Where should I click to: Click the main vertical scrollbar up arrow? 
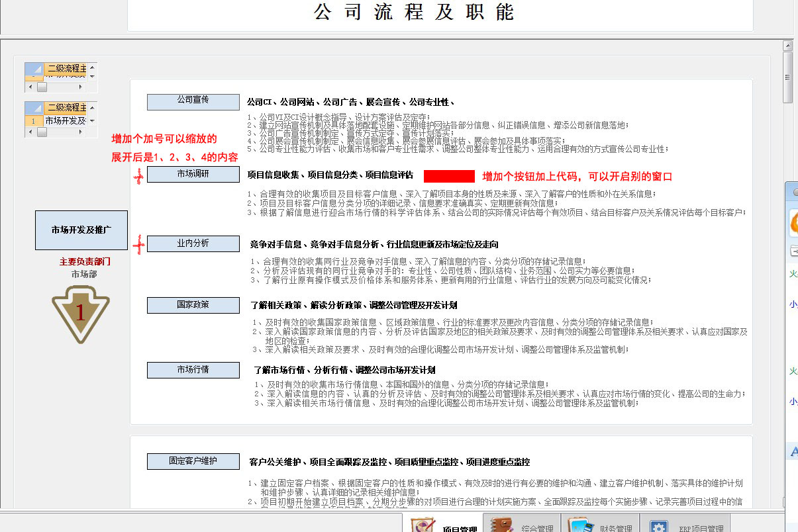[787, 46]
